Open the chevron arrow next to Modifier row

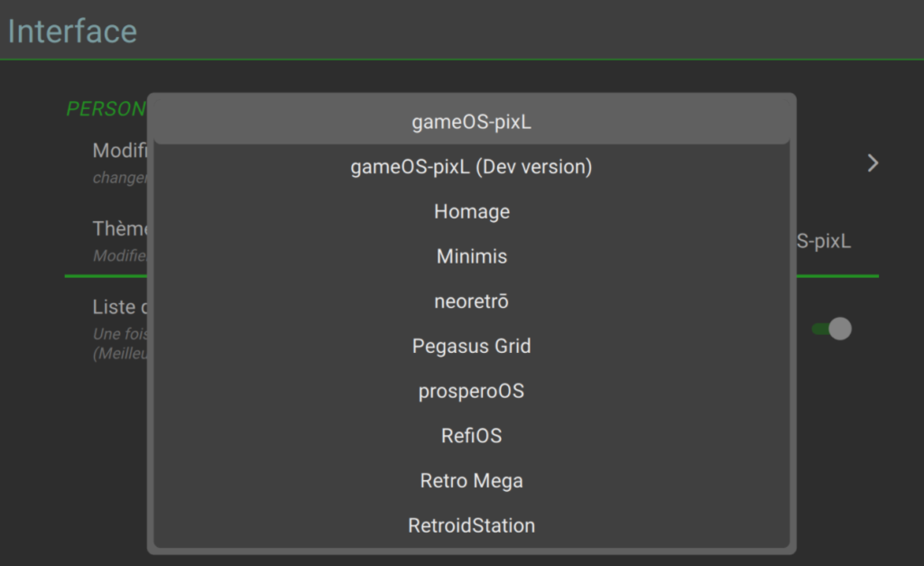(x=873, y=163)
